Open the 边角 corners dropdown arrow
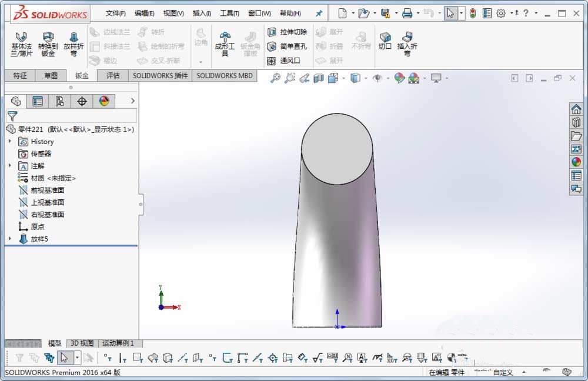The height and width of the screenshot is (381, 588). tap(201, 62)
